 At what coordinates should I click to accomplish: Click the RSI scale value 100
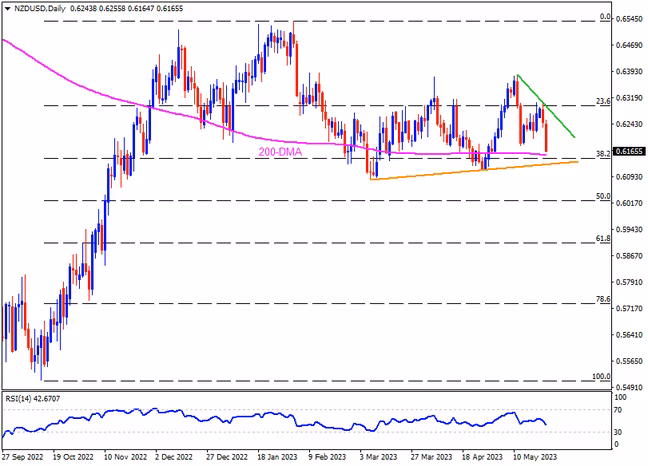620,397
